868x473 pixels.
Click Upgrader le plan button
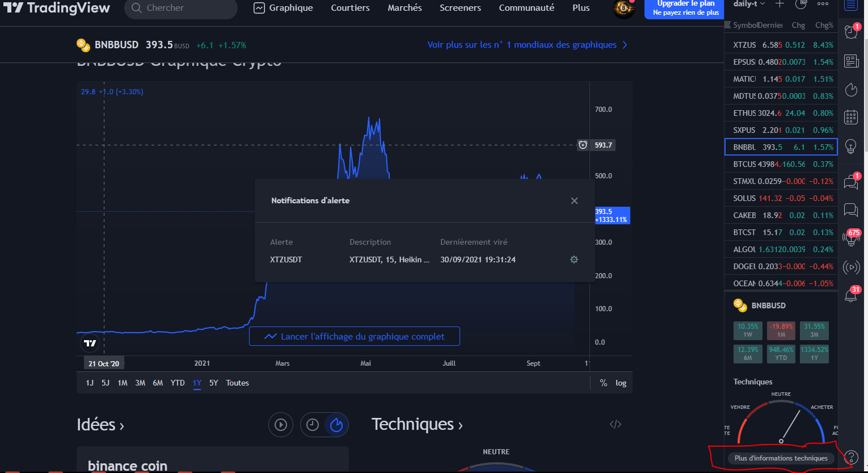click(x=685, y=9)
